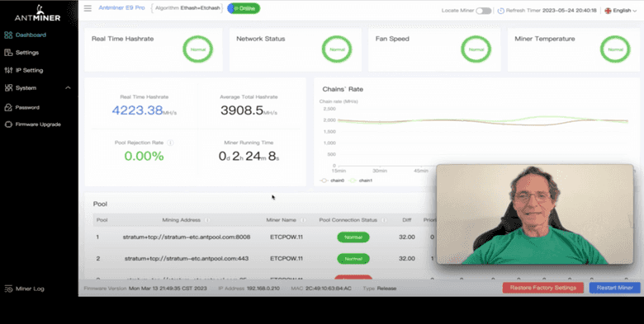Click the Password lock icon
Viewport: 644px width, 324px height.
click(x=8, y=107)
